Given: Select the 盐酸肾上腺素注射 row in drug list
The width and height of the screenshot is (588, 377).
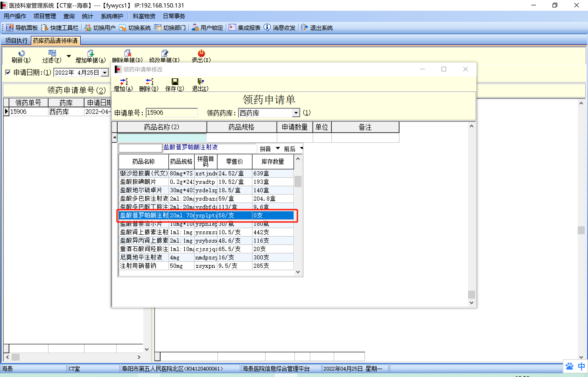Looking at the screenshot, I should [144, 232].
